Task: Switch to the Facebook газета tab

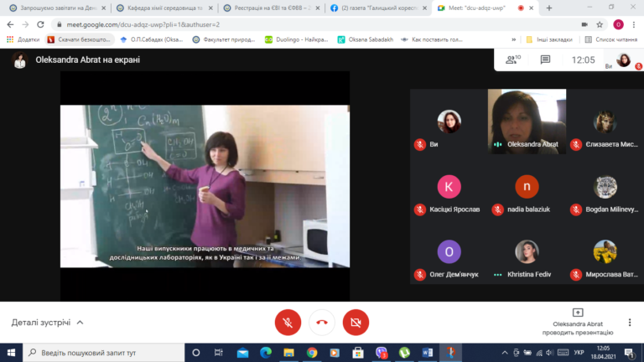Action: [x=378, y=8]
